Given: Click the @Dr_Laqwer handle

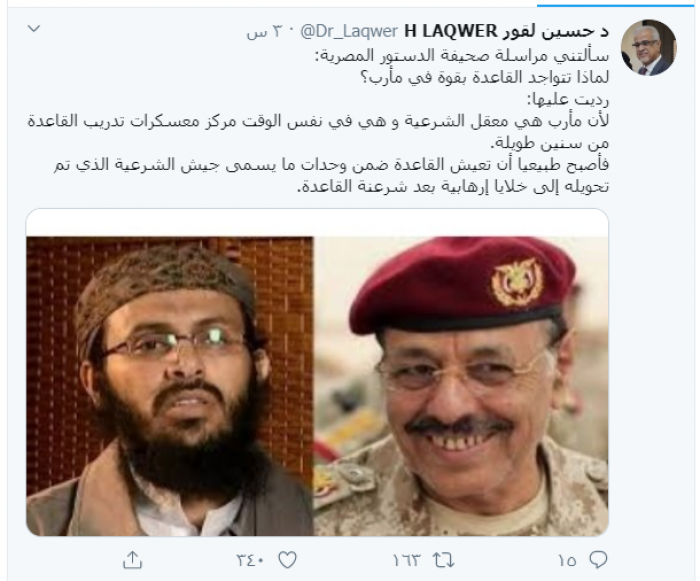Looking at the screenshot, I should pyautogui.click(x=349, y=32).
